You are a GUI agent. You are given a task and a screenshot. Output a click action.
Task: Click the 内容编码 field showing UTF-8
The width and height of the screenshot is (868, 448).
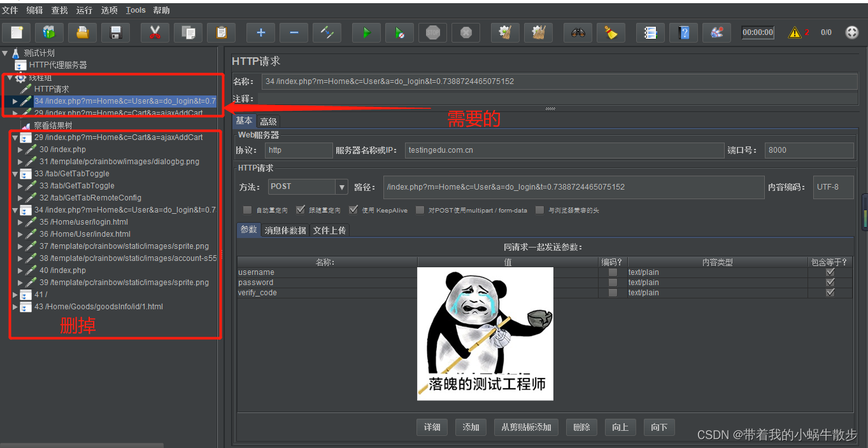coord(833,187)
